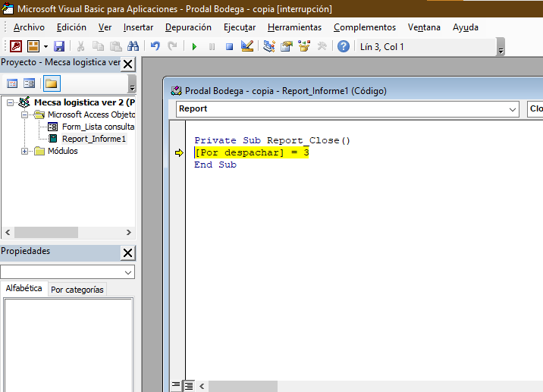The width and height of the screenshot is (543, 392).
Task: Open the Object Browser toolbar icon
Action: 304,46
